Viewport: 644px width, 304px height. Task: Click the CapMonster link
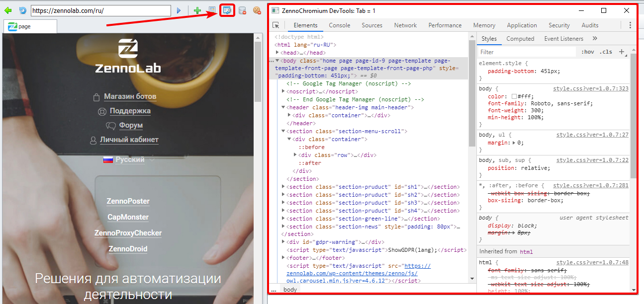coord(128,217)
